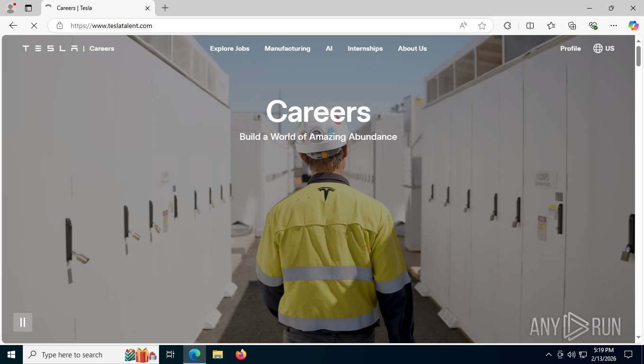Open a new tab with plus button
Image resolution: width=644 pixels, height=364 pixels.
[x=165, y=8]
